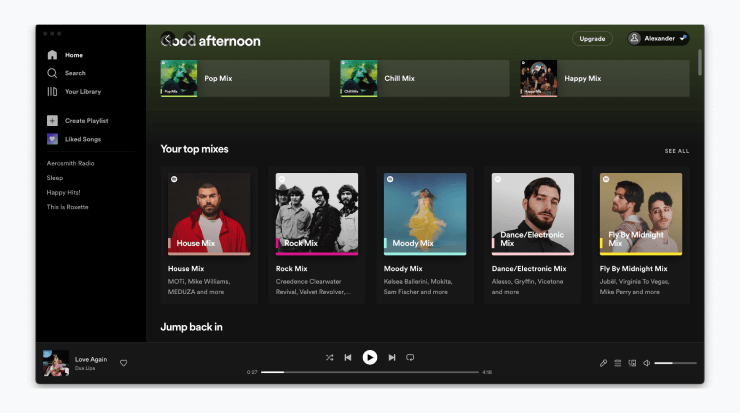This screenshot has height=413, width=740.
Task: Open the Moody Mix cover thumbnail
Action: click(x=425, y=214)
